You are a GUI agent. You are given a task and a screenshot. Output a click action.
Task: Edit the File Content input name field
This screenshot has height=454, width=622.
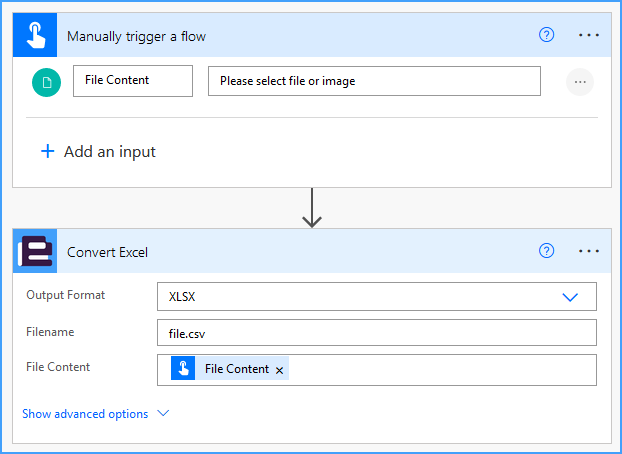133,81
